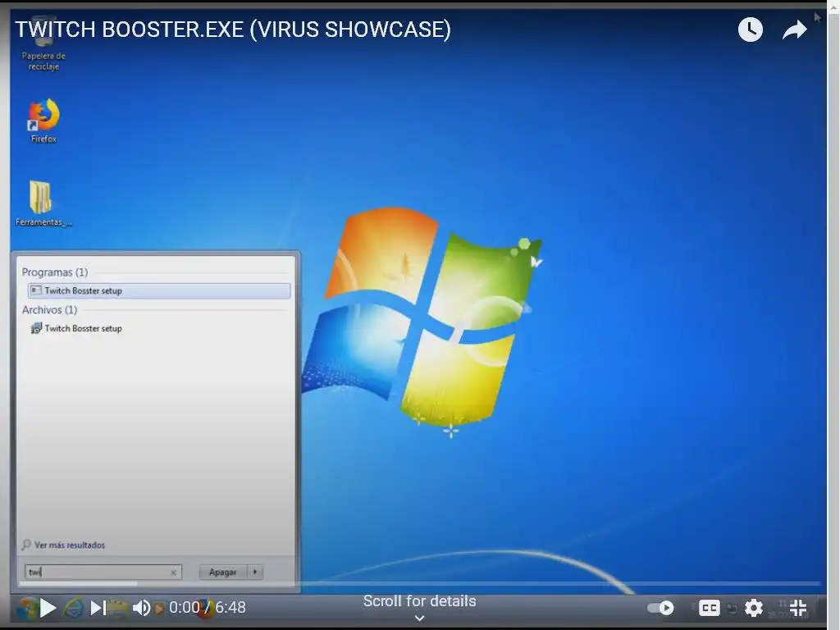Click the Programas (1) header

point(55,272)
